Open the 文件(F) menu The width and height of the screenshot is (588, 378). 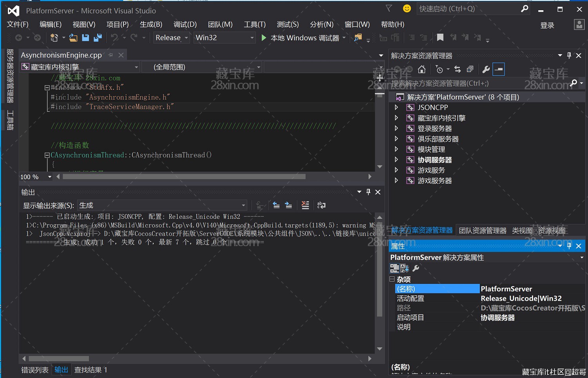(x=18, y=24)
